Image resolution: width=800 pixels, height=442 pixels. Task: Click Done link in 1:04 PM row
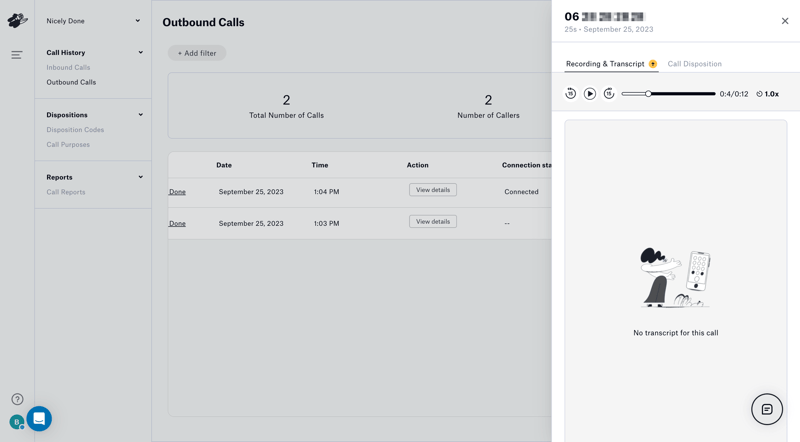pos(177,192)
